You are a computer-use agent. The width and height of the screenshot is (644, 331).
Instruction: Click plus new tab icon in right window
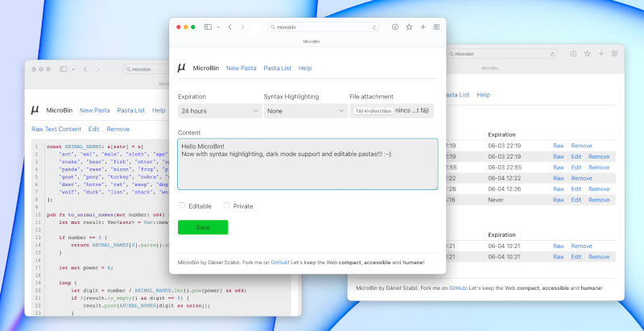click(x=601, y=53)
